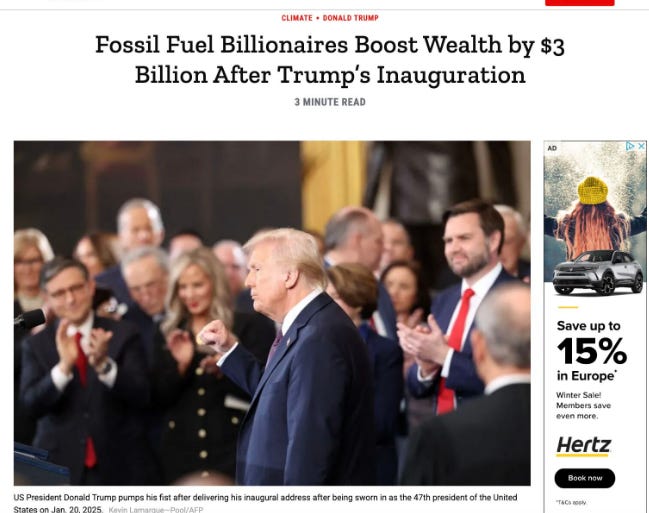Click the Hertz logo in the ad
649x513 pixels.
584,446
